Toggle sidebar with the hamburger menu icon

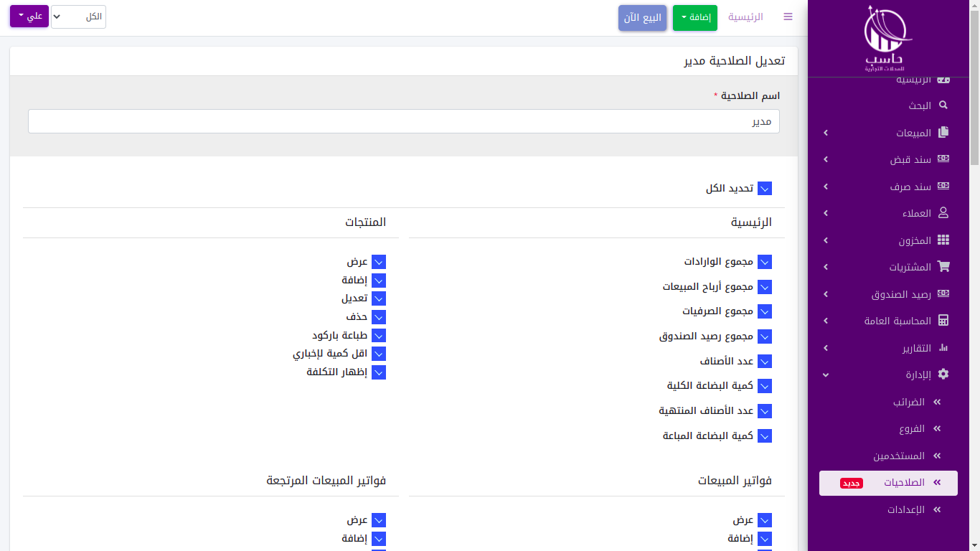pyautogui.click(x=788, y=17)
